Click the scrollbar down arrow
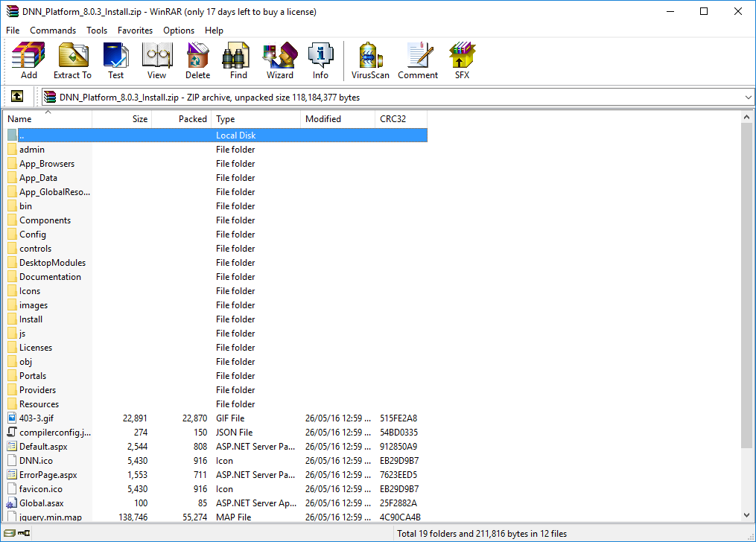 tap(747, 515)
